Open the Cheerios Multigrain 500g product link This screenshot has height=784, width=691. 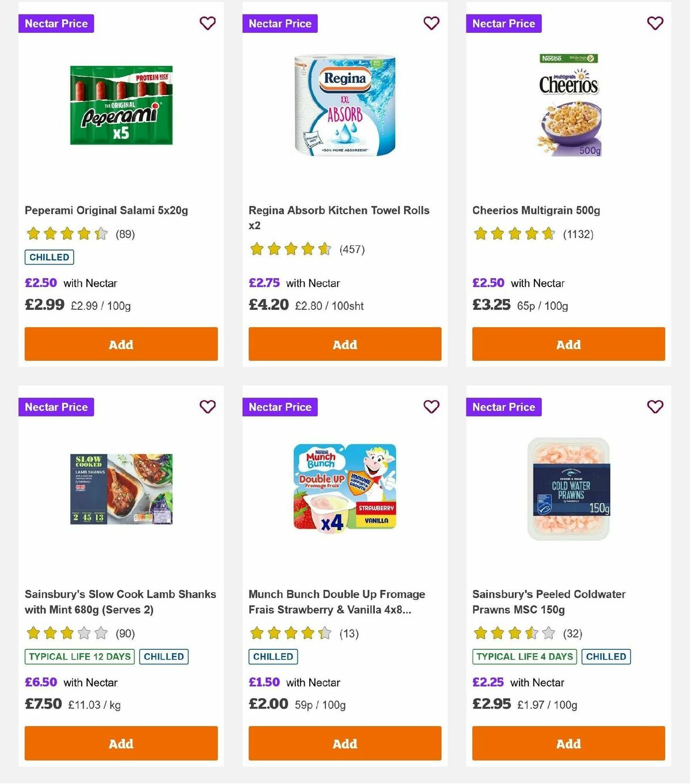pos(536,210)
